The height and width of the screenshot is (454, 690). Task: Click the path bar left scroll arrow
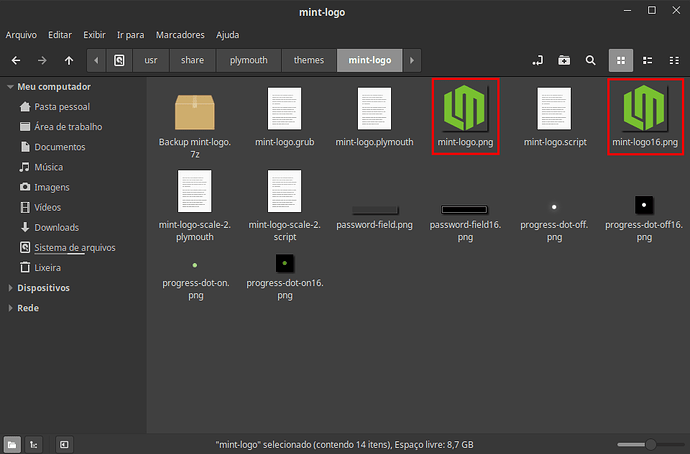coord(96,60)
